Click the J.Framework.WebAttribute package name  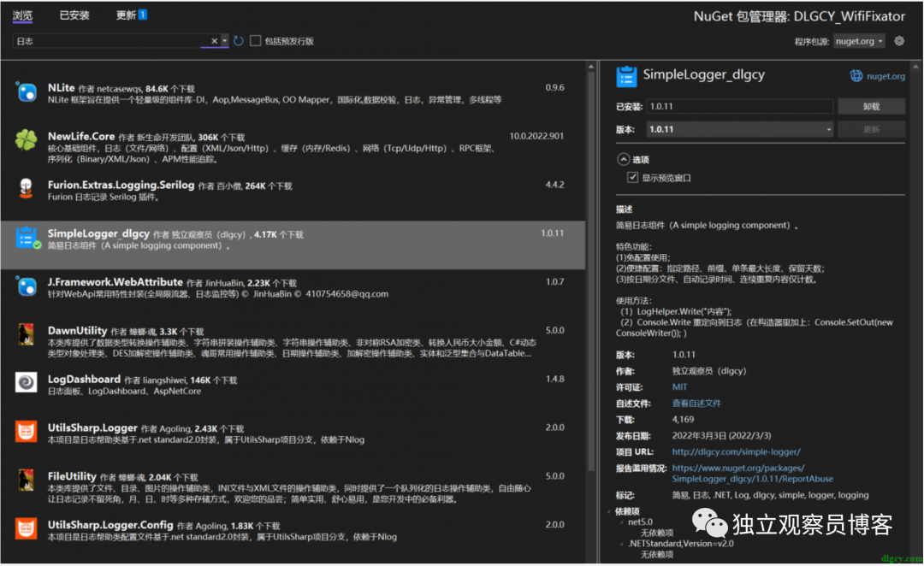click(x=115, y=282)
